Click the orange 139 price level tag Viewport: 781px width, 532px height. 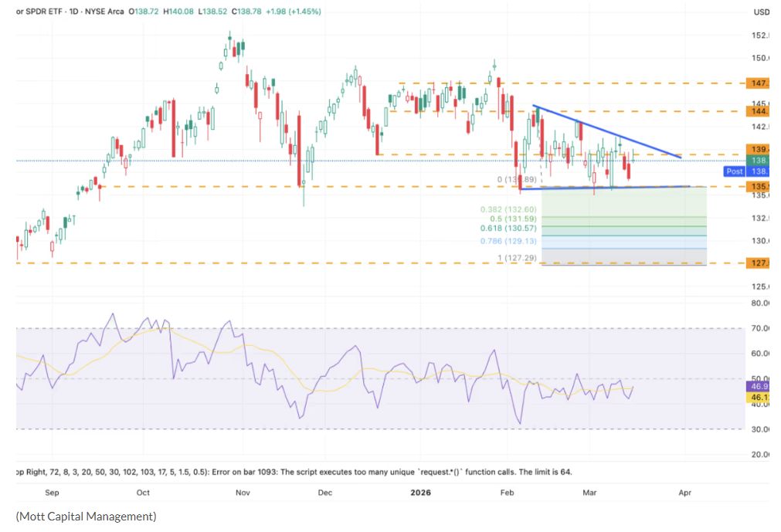tap(758, 149)
